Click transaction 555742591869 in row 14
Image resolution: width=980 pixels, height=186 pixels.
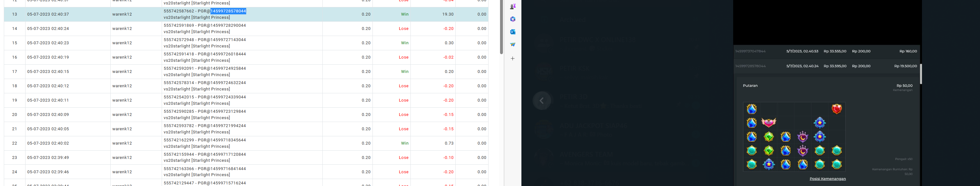pyautogui.click(x=179, y=25)
